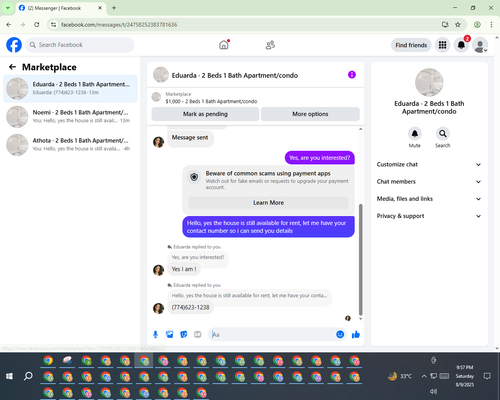The height and width of the screenshot is (400, 500).
Task: Click Eduarda's avatar beside phone message
Action: coord(158,308)
